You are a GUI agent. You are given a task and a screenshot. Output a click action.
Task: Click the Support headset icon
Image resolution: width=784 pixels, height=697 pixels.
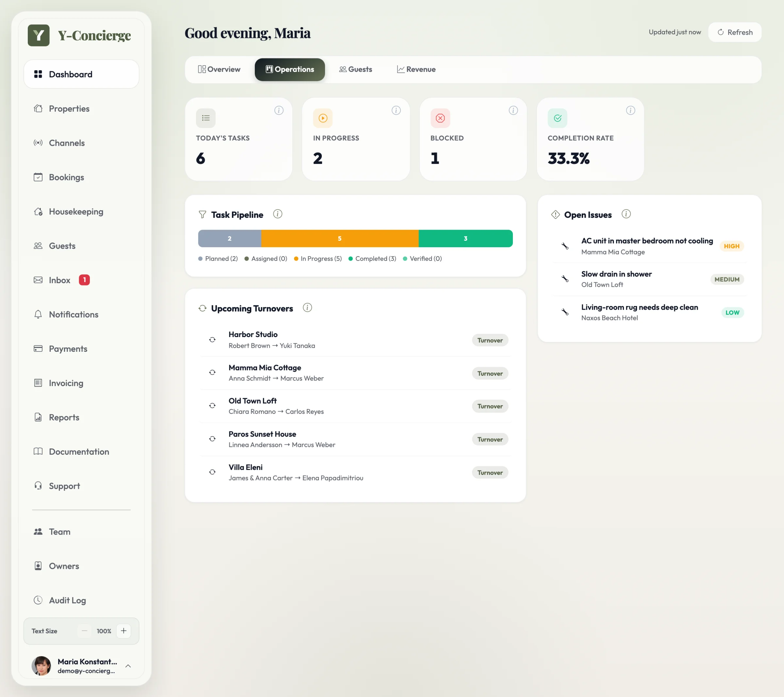click(38, 486)
